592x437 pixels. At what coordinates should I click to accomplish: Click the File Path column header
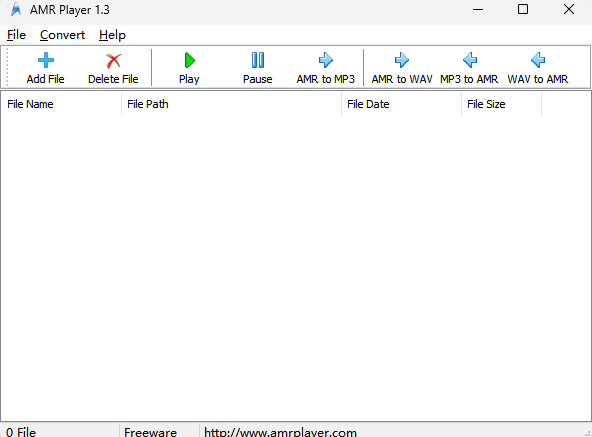click(231, 104)
